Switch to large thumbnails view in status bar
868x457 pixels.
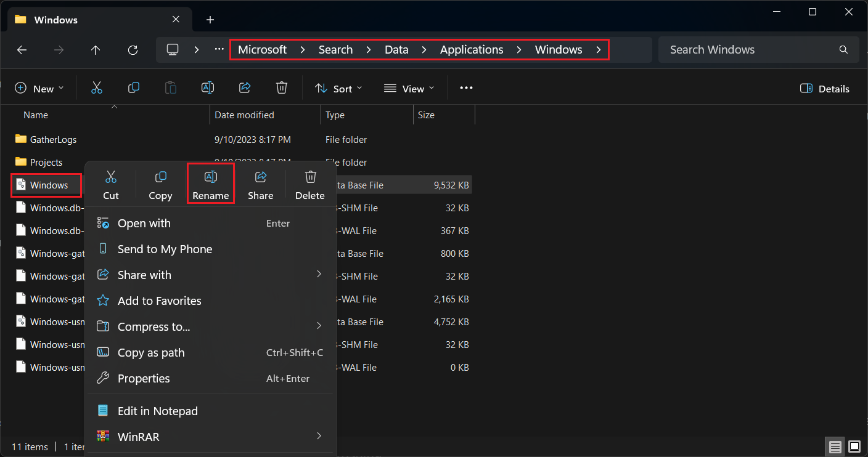point(854,446)
